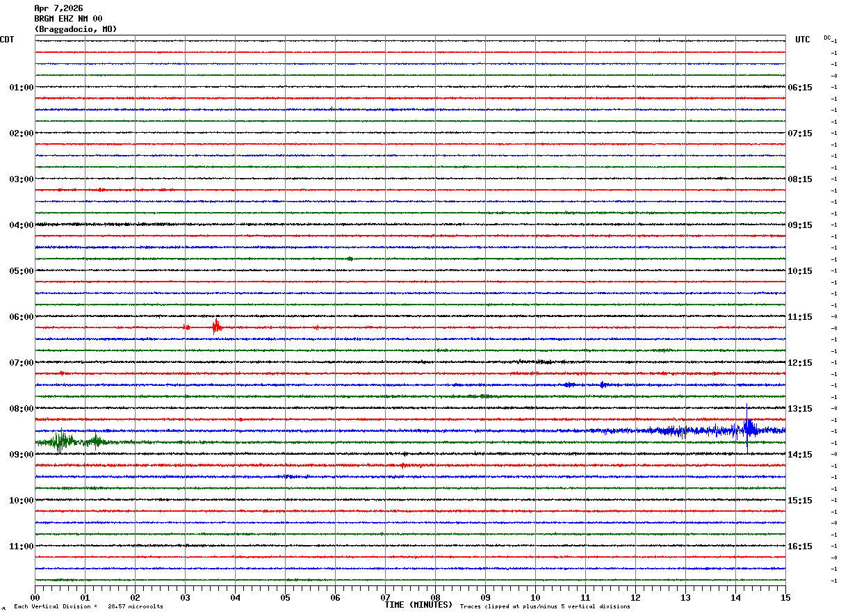Click the '14:15' UTC time label
This screenshot has height=616, width=841.
(800, 455)
